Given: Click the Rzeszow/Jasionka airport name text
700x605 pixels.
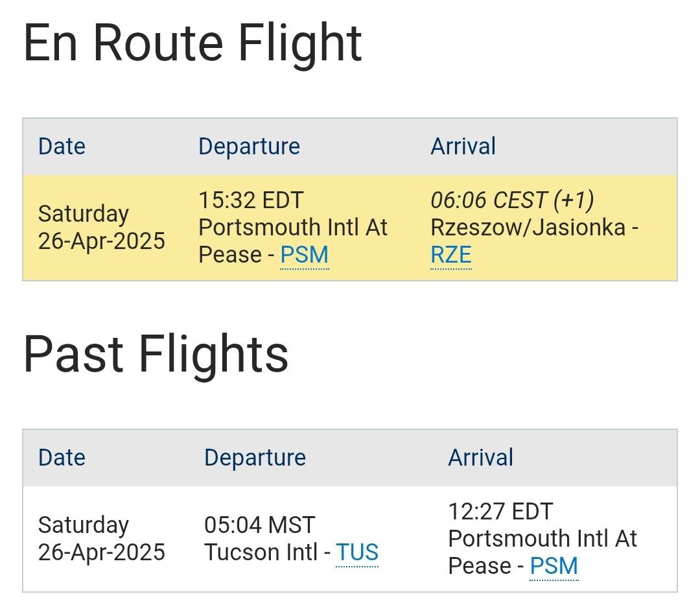Looking at the screenshot, I should [528, 228].
